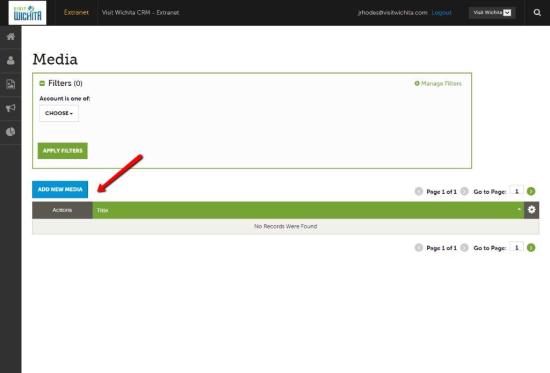Open the pie chart Reports icon
550x373 pixels.
click(11, 132)
